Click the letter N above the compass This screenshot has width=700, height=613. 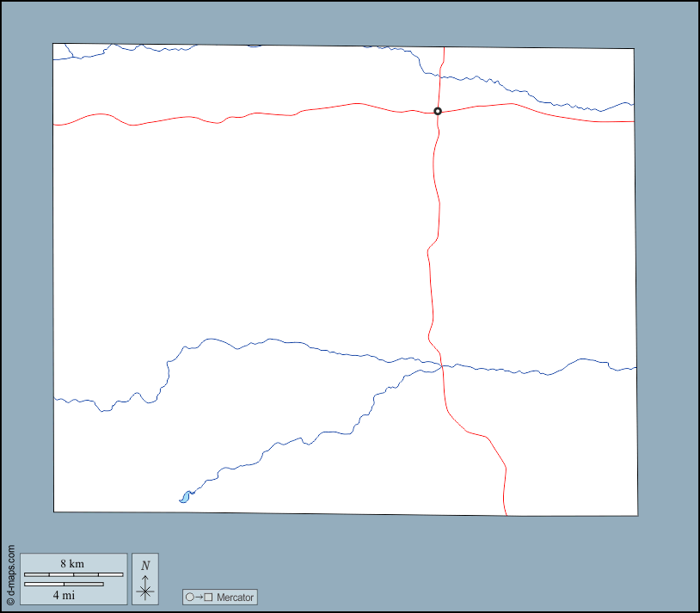145,565
